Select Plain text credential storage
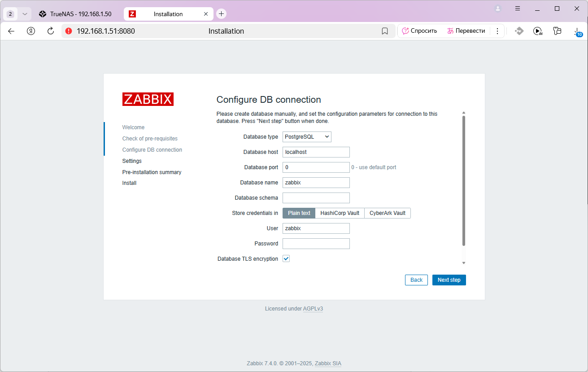This screenshot has width=588, height=372. coord(299,213)
